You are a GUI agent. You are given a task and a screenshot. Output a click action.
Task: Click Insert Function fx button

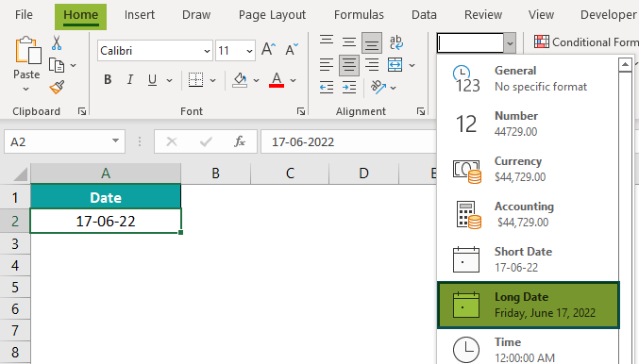(240, 141)
